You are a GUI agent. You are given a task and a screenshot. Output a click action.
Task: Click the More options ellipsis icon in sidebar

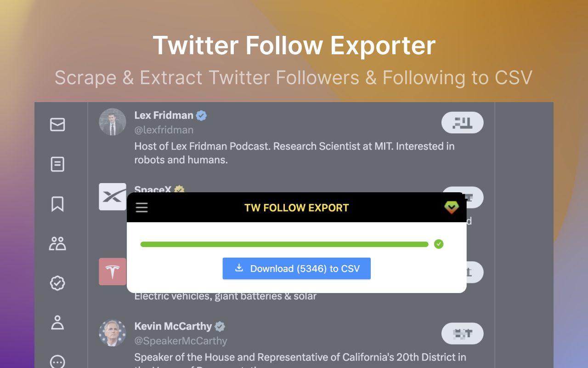[x=57, y=362]
